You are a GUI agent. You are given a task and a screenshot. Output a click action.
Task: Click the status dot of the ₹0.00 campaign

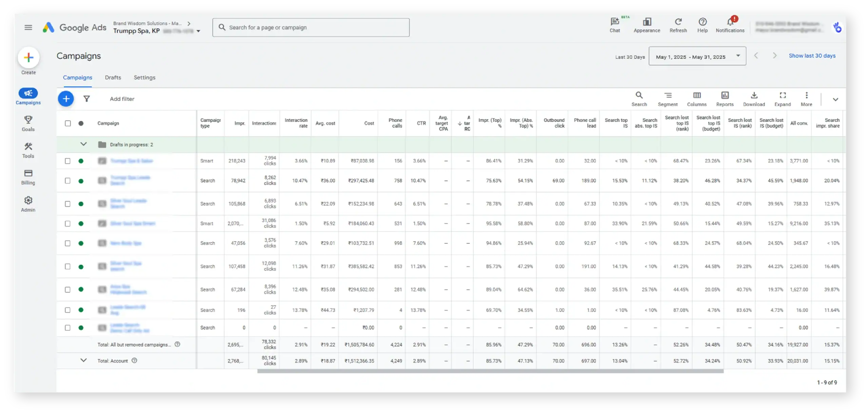click(81, 328)
